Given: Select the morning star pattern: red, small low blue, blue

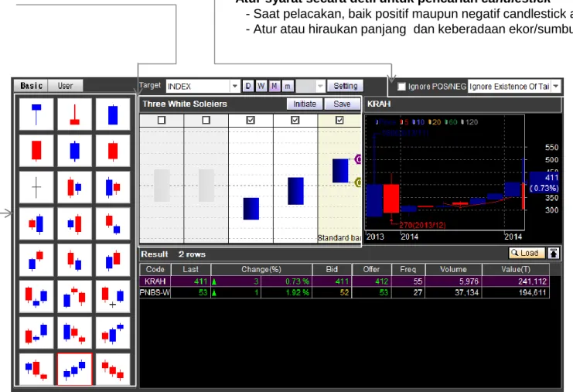Looking at the screenshot, I should coord(36,297).
